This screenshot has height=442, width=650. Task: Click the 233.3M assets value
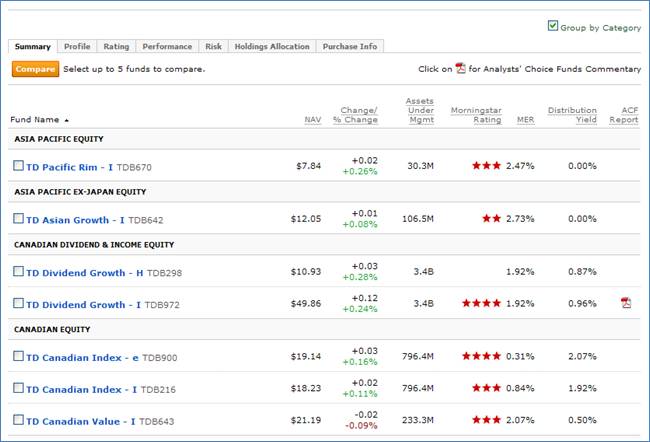coord(418,420)
